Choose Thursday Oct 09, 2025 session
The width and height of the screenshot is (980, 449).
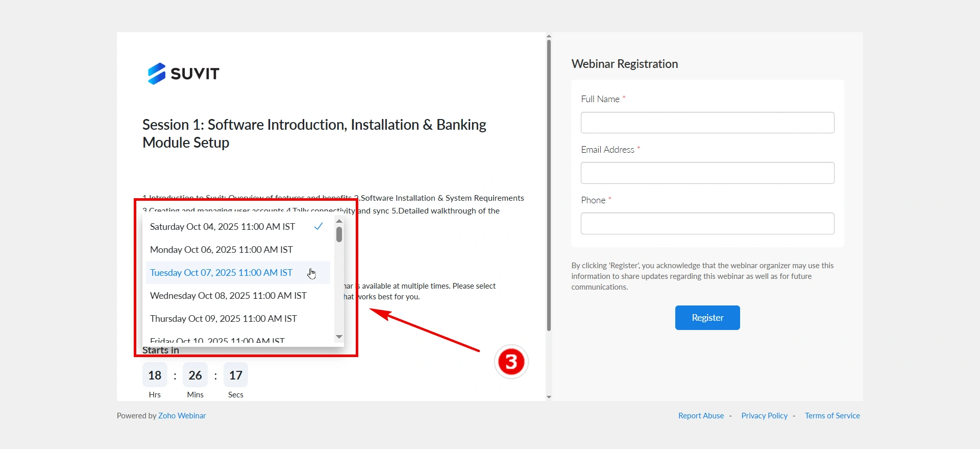pos(224,319)
